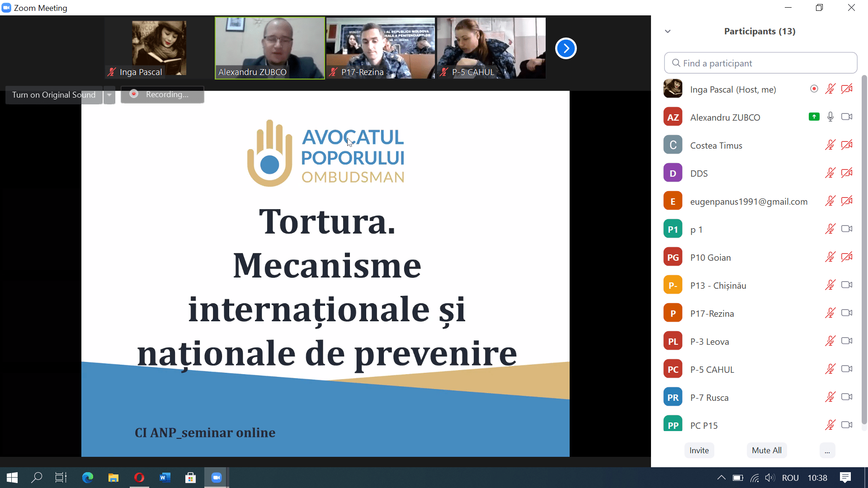The image size is (868, 488).
Task: Click P-5 CAHUL camera icon in list
Action: click(847, 369)
